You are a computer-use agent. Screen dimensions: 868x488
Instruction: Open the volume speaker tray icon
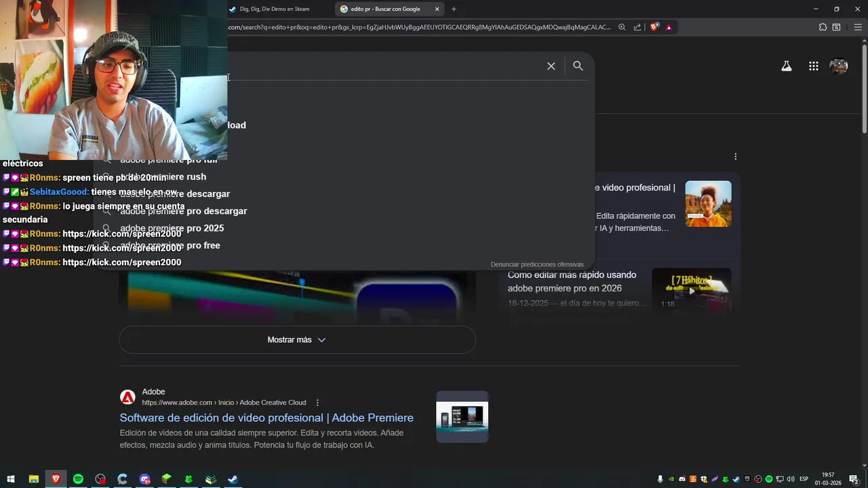791,479
